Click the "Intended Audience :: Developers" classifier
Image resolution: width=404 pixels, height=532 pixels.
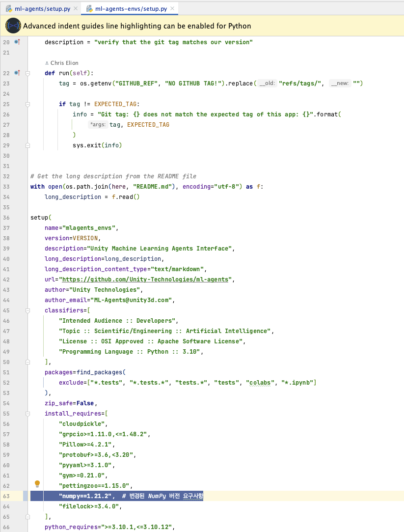coord(117,321)
